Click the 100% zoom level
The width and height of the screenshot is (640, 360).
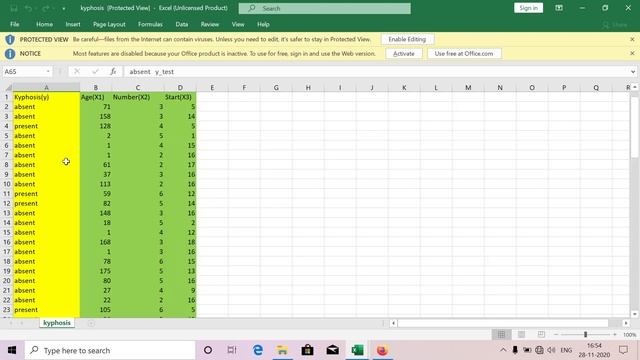coord(629,335)
